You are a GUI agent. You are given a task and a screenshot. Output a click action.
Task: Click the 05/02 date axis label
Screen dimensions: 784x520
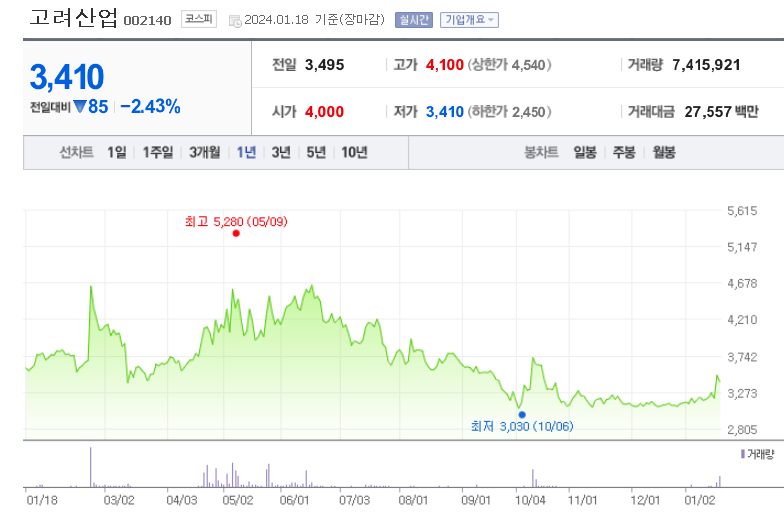pos(238,500)
